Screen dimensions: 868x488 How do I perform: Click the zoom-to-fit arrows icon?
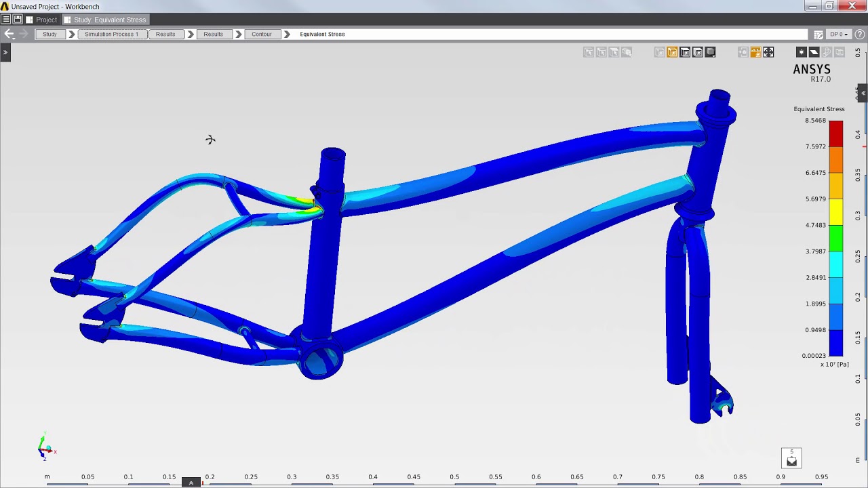point(768,52)
